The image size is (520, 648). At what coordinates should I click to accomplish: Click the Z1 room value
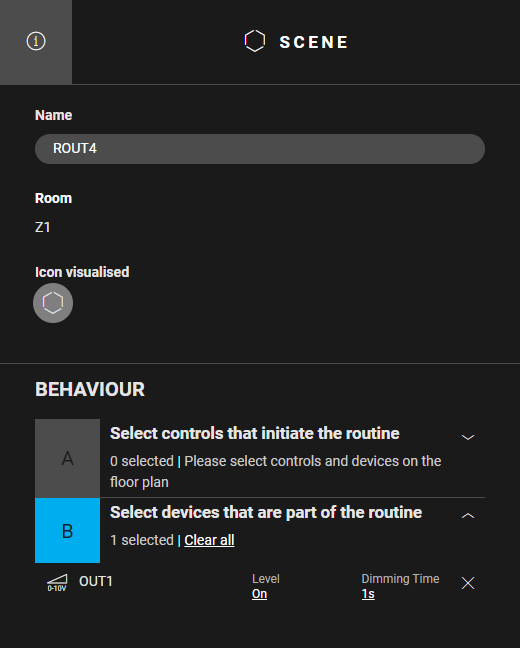point(43,227)
